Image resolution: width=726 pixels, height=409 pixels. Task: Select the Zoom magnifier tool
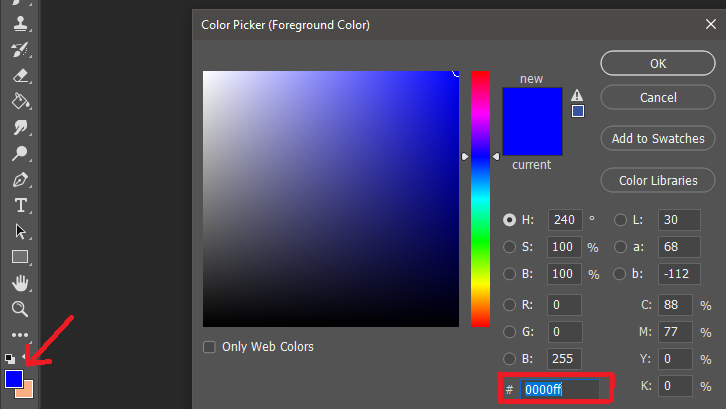point(19,309)
